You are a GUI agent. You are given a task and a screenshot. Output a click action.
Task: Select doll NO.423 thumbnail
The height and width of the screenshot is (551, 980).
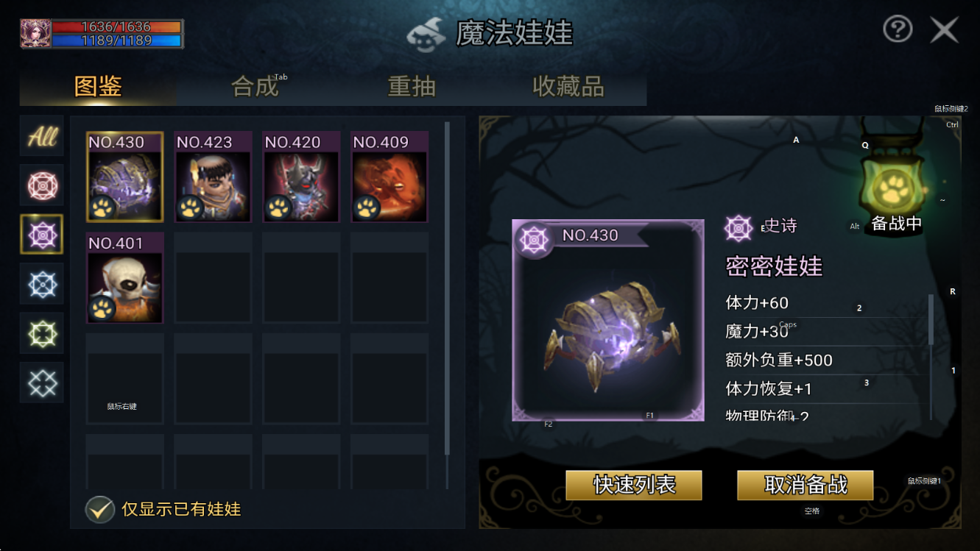pyautogui.click(x=213, y=177)
